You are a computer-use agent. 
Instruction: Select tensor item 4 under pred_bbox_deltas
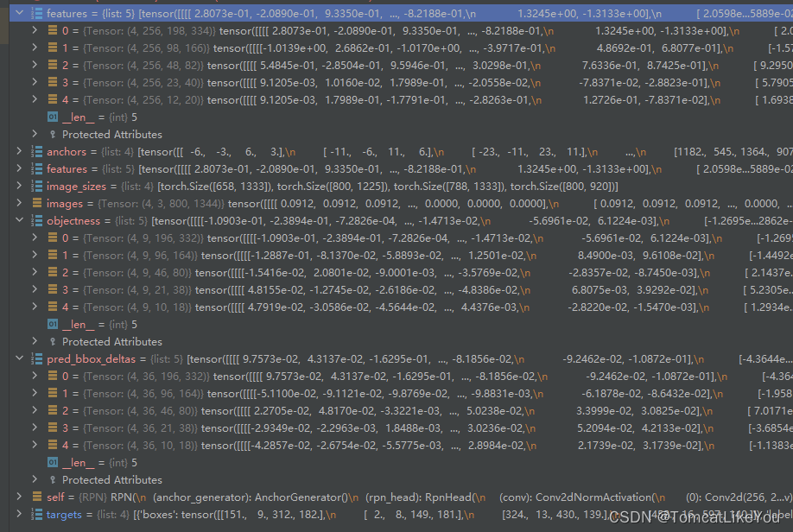130,445
